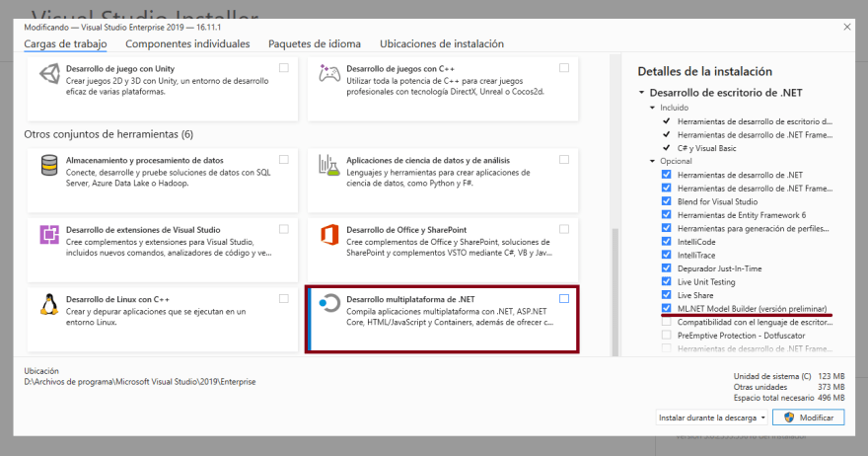The width and height of the screenshot is (868, 456).
Task: Switch to Cargas de trabajo tab
Action: (x=65, y=43)
